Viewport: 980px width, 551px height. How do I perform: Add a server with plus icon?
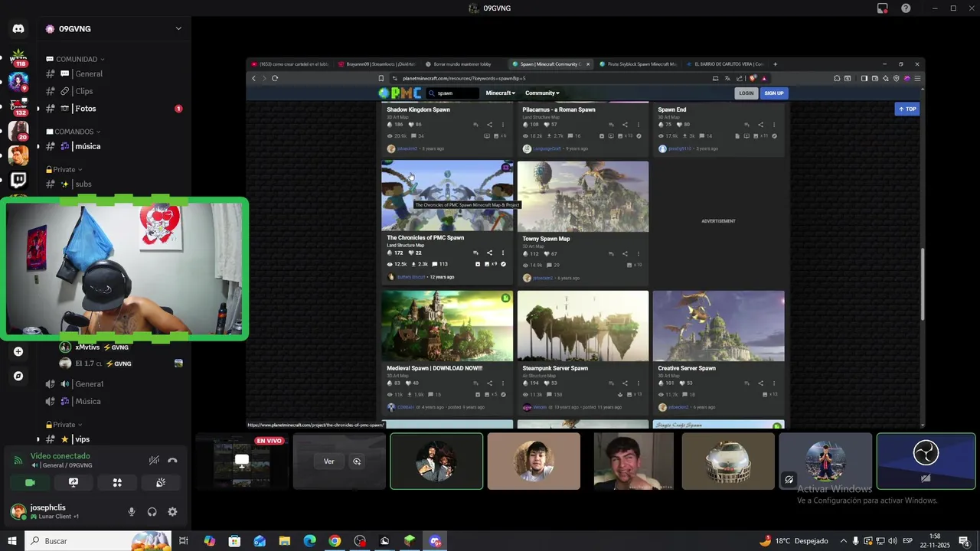(x=18, y=351)
